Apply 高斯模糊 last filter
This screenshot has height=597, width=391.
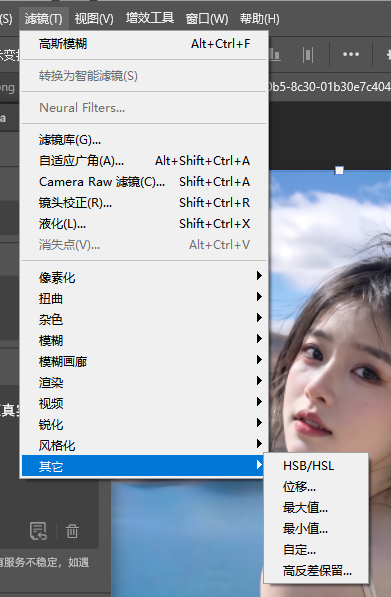pyautogui.click(x=145, y=44)
